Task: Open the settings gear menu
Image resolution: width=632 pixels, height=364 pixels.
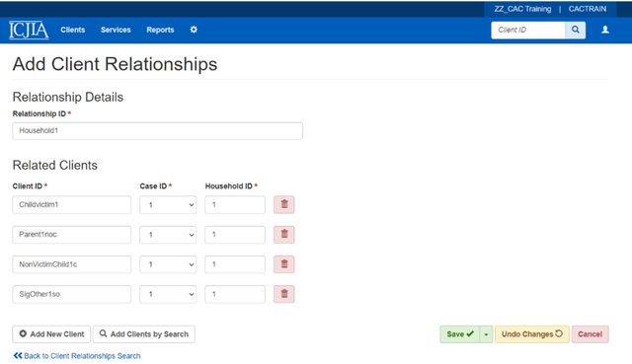Action: click(x=194, y=30)
